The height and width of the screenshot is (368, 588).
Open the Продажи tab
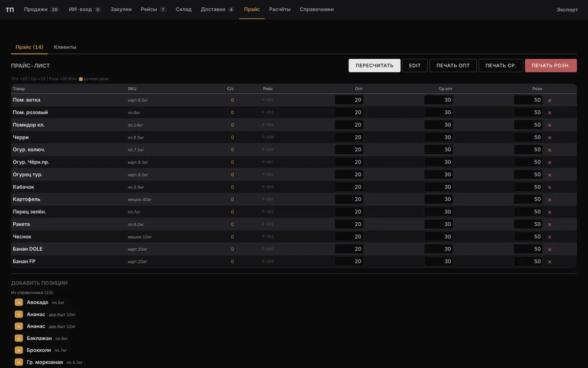[x=42, y=9]
